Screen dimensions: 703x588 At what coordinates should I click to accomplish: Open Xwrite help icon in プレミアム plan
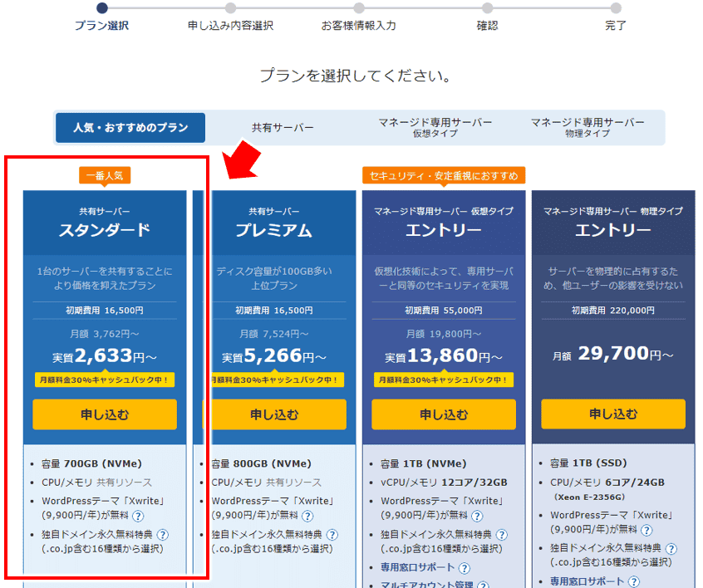point(307,517)
